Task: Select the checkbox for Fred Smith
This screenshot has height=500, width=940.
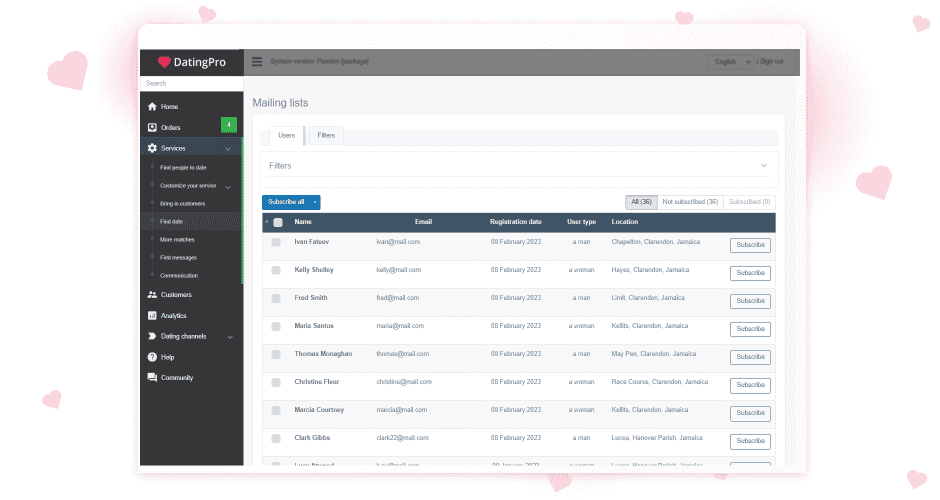Action: (276, 298)
